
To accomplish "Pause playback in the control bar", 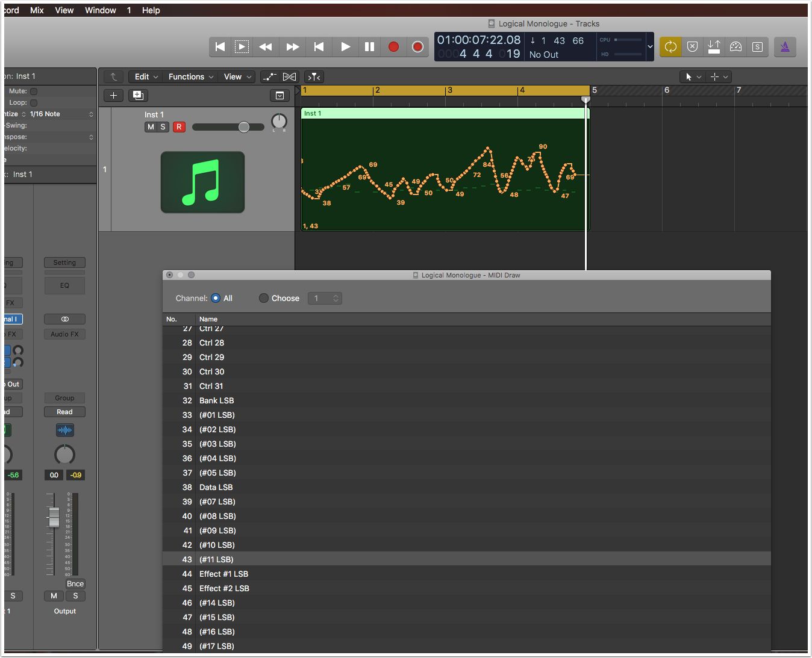I will [x=369, y=47].
